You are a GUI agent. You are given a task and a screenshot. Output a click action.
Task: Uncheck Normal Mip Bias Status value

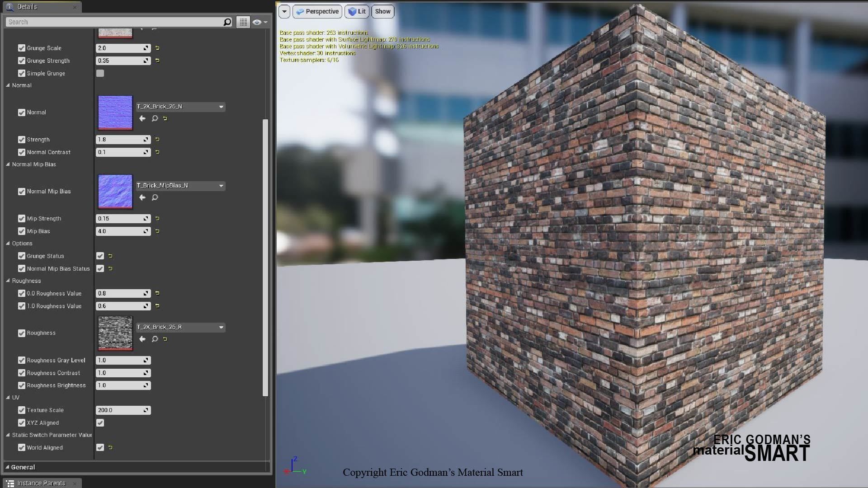click(x=100, y=269)
